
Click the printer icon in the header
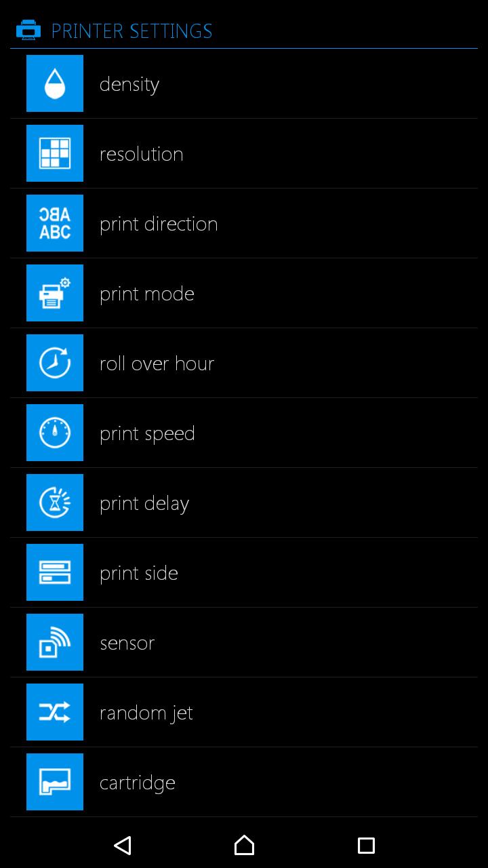pos(28,31)
